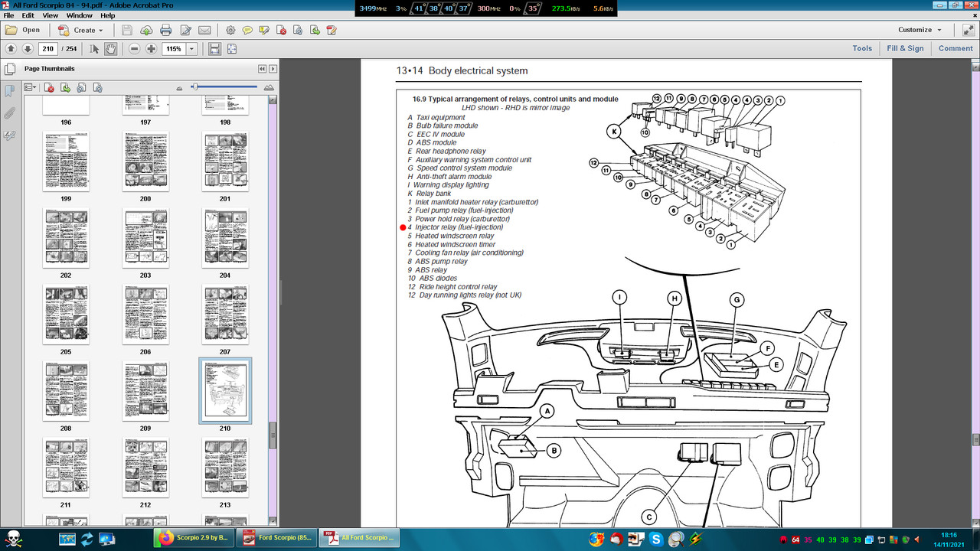Go to next page with down arrow

click(28, 48)
